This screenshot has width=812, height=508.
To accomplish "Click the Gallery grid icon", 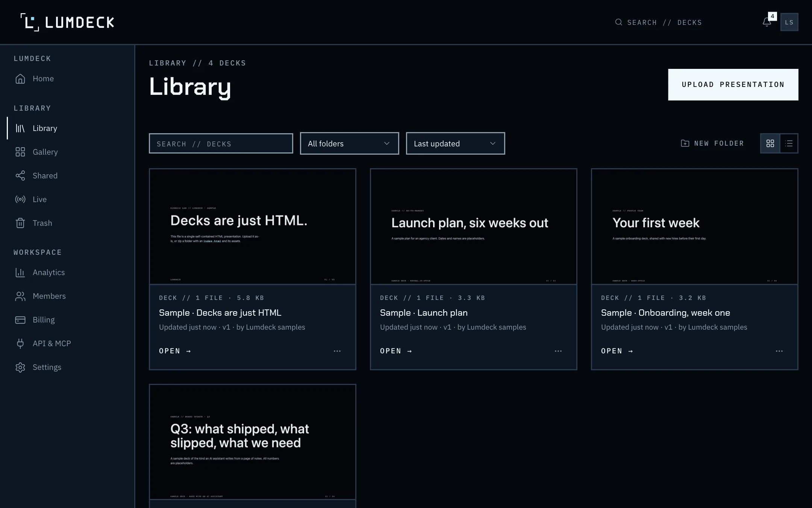I will coord(20,152).
